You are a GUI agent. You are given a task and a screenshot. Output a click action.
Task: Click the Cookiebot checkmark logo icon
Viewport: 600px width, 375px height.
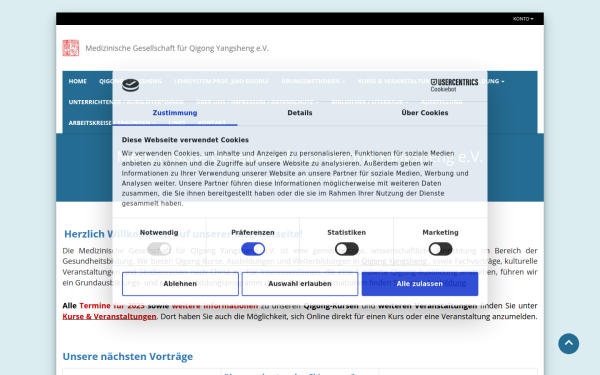click(130, 85)
